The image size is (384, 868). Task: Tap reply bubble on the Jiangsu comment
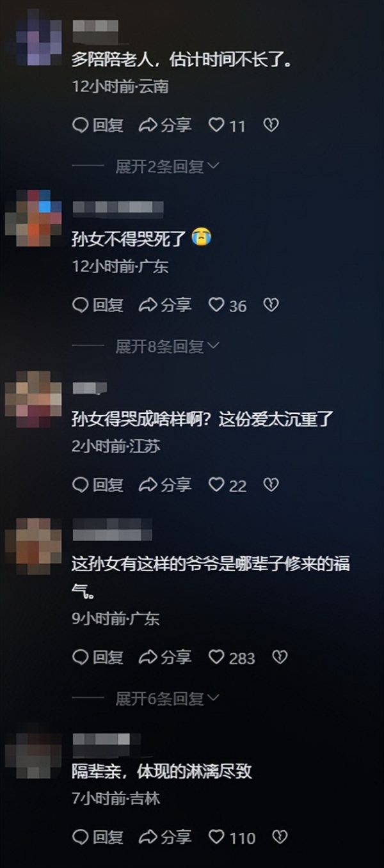click(x=98, y=485)
